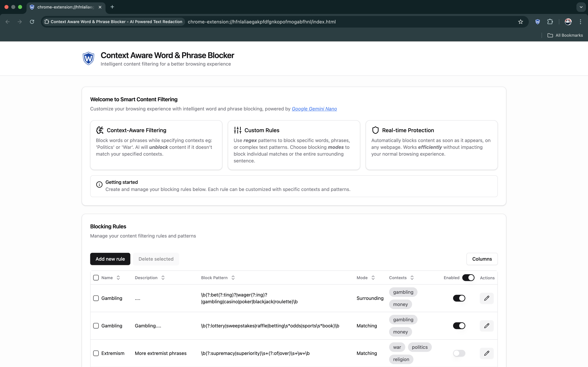Click the user profile avatar icon
Image resolution: width=588 pixels, height=367 pixels.
tap(568, 22)
